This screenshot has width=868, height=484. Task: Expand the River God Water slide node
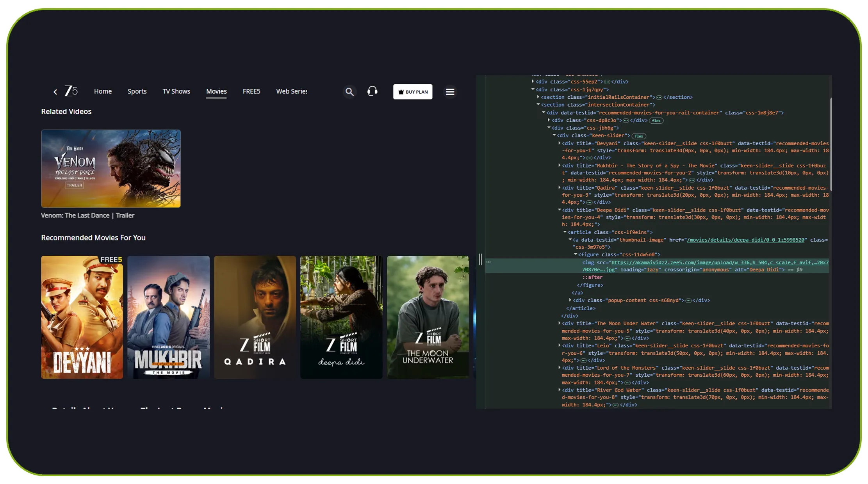560,390
